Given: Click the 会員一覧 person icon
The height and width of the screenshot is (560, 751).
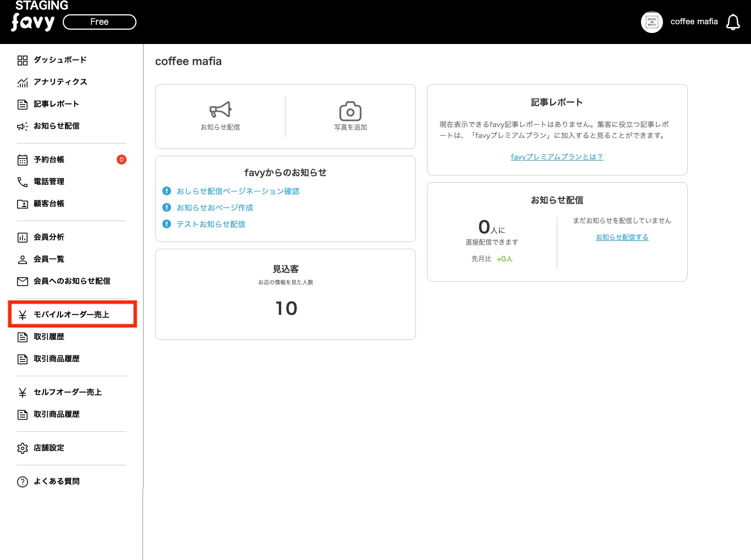Looking at the screenshot, I should (x=23, y=260).
